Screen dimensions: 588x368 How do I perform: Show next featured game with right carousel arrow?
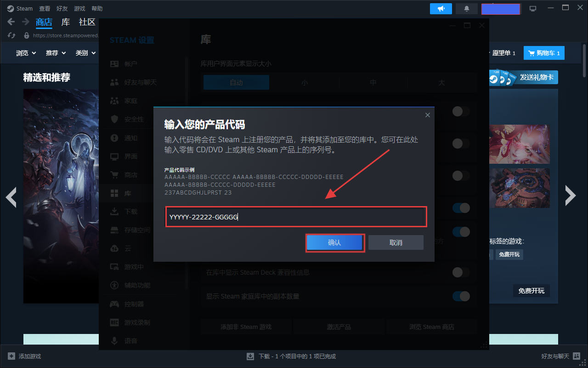tap(571, 196)
